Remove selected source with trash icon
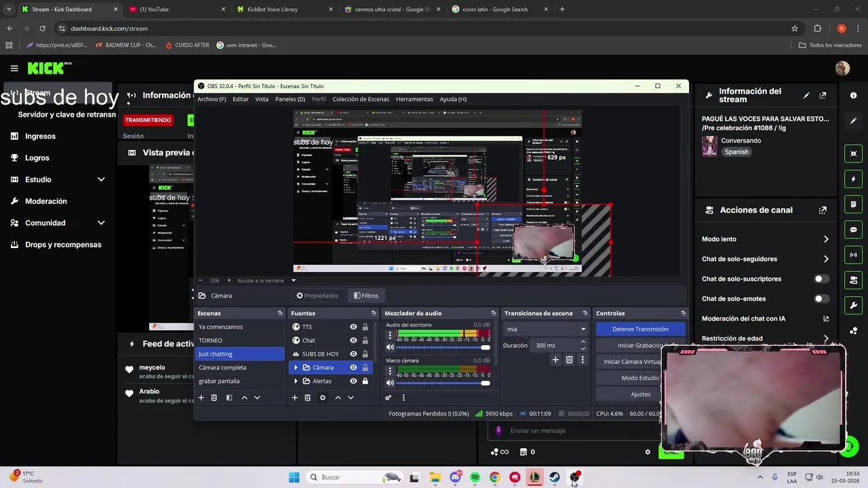 point(307,398)
